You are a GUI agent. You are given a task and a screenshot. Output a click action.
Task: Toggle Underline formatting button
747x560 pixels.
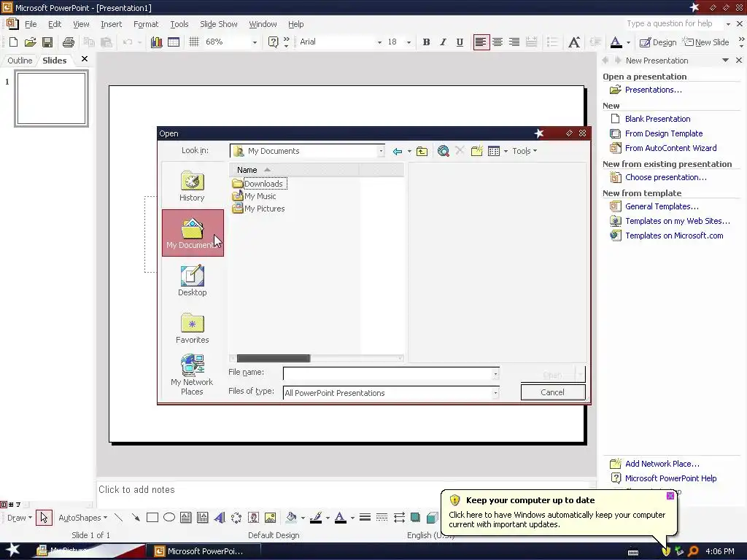460,42
